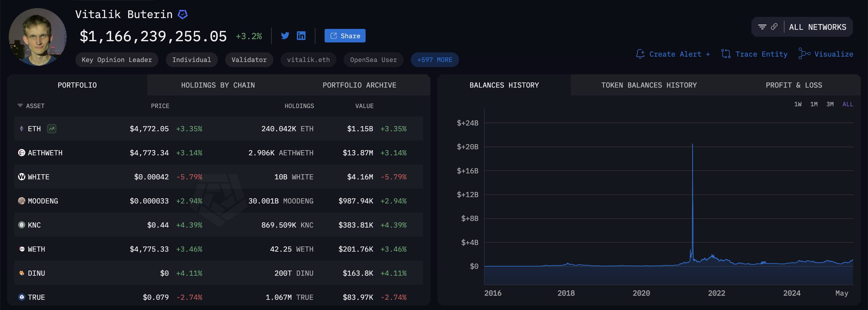868x310 pixels.
Task: Set chart range to ALL
Action: point(848,104)
